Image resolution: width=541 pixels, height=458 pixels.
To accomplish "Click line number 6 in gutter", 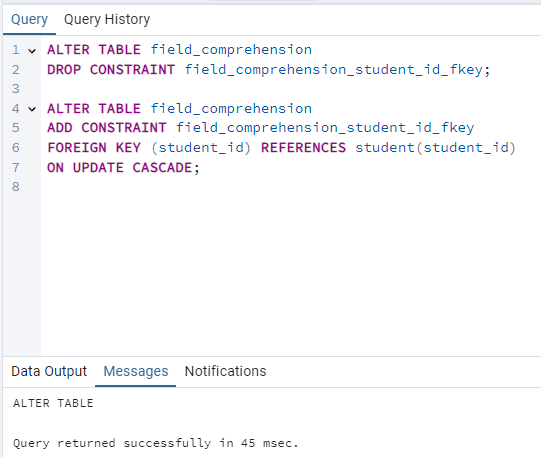I will tap(16, 148).
